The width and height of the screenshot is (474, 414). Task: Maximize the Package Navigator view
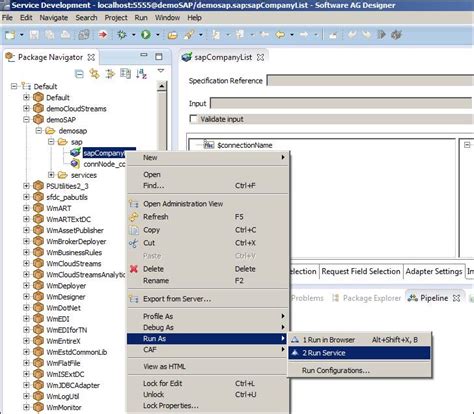pos(159,57)
